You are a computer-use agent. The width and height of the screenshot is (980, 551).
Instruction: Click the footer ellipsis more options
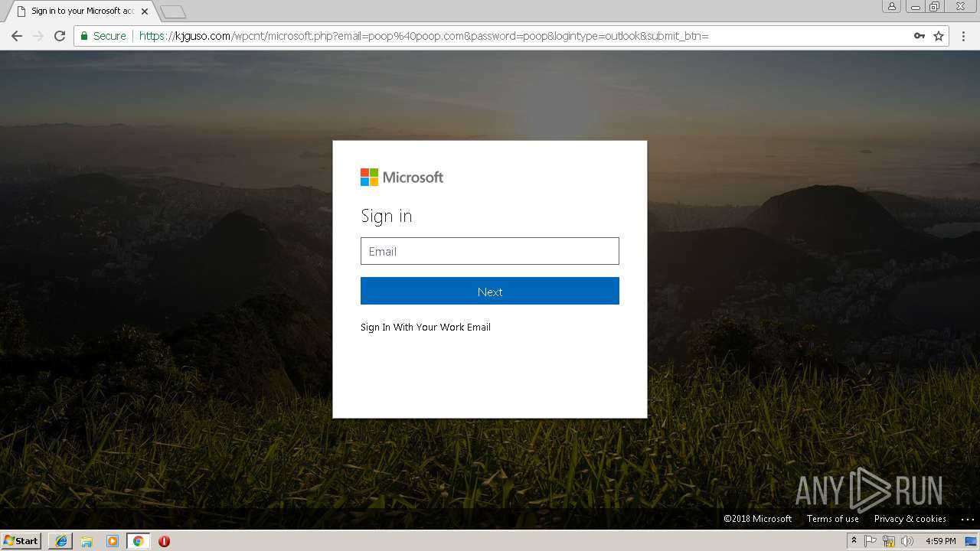pos(967,519)
